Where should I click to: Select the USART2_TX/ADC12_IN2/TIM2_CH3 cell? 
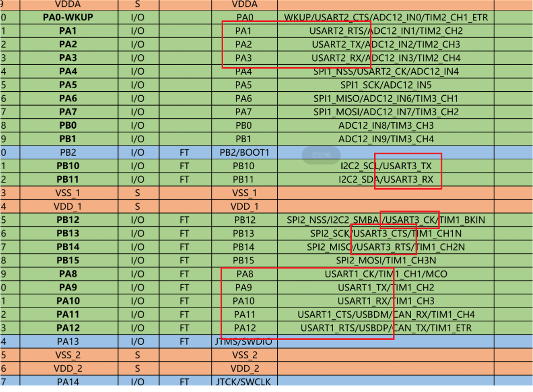coord(385,44)
